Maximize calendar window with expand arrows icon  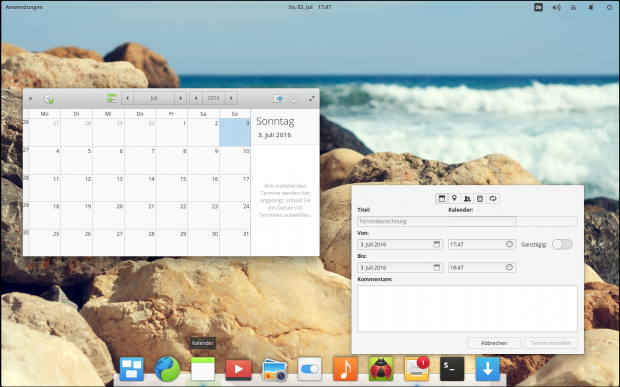pos(312,98)
